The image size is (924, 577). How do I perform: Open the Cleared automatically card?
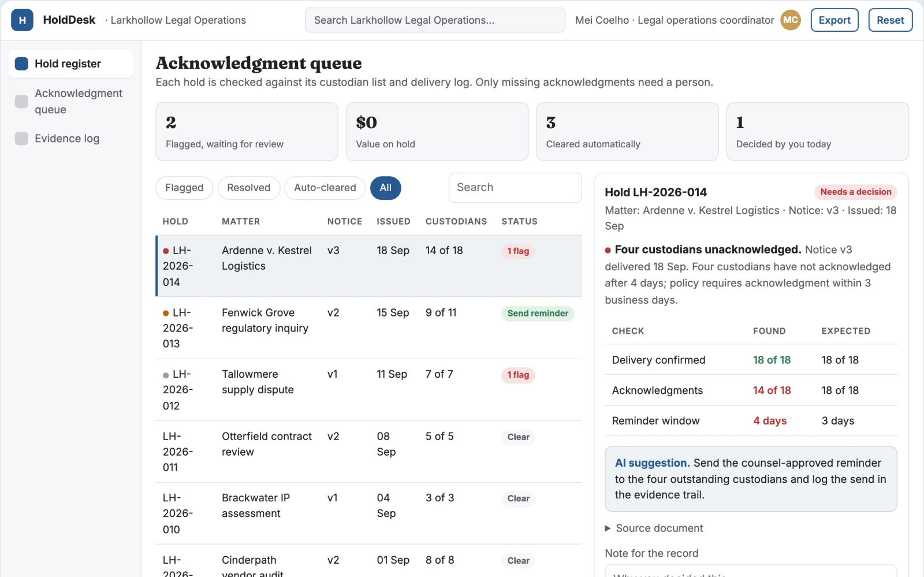[627, 132]
